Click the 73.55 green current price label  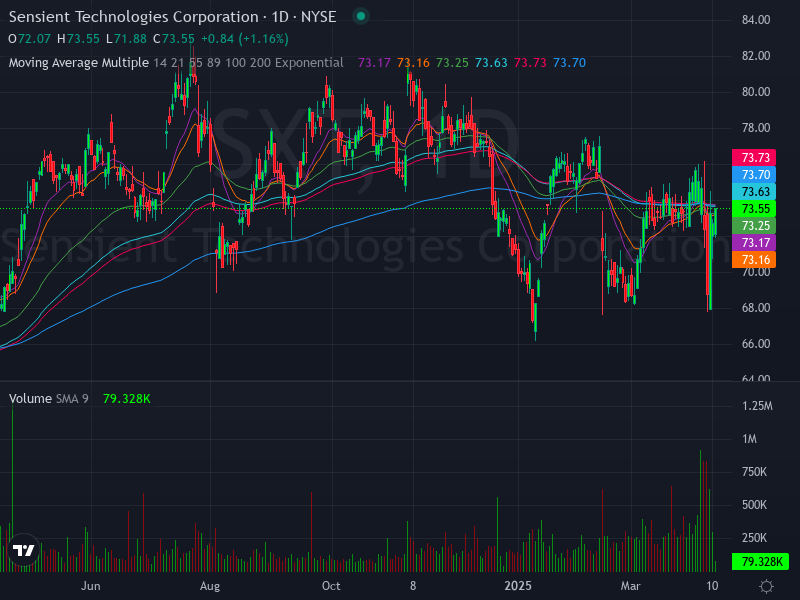tap(754, 208)
